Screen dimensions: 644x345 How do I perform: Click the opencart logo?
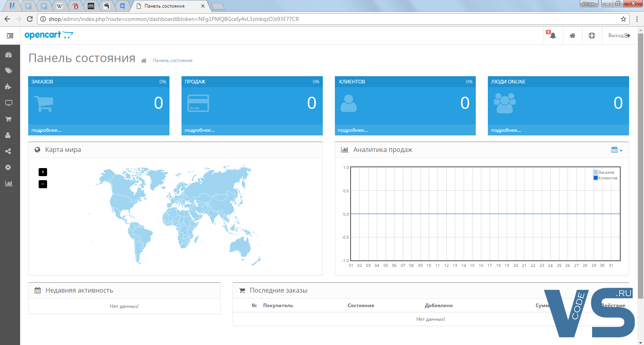(x=49, y=35)
